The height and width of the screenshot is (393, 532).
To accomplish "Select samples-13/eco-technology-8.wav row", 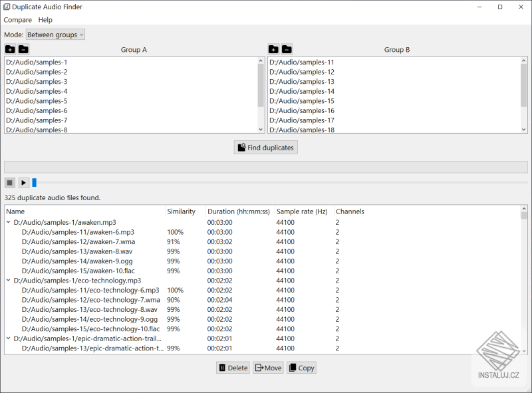I will tap(263, 309).
